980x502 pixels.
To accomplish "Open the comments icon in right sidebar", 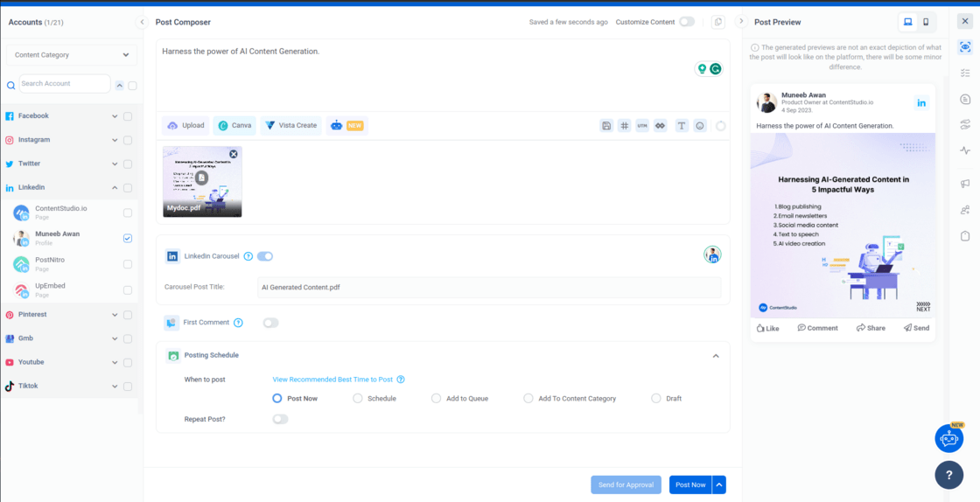I will coord(965,100).
